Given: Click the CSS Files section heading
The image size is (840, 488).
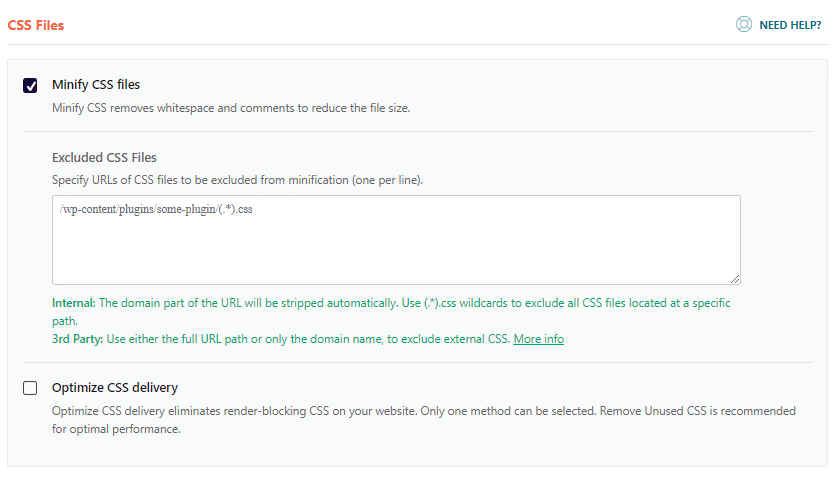Looking at the screenshot, I should click(36, 25).
